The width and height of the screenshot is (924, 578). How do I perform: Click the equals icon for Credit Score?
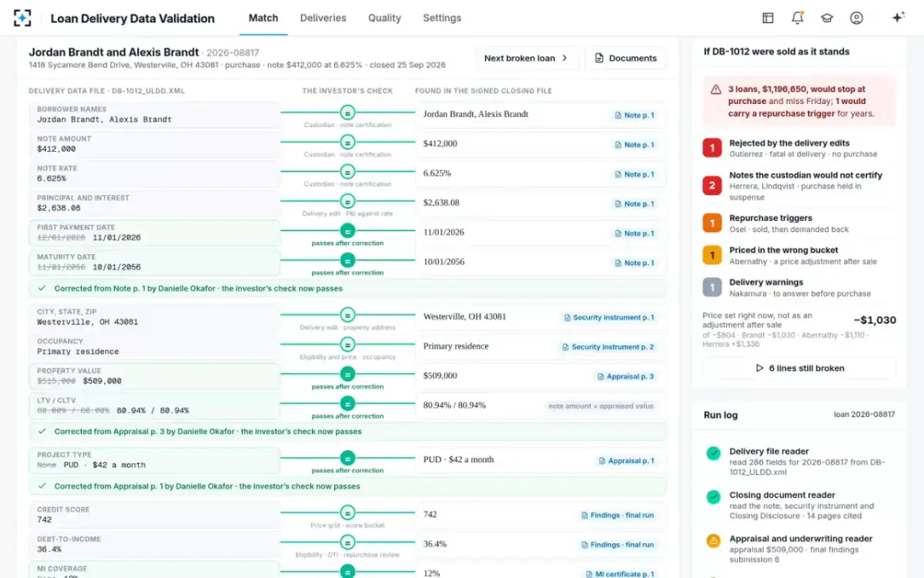click(x=347, y=512)
